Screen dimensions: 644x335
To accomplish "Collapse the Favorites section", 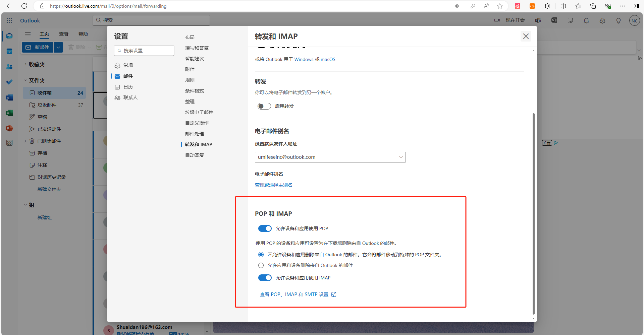I will pyautogui.click(x=25, y=64).
